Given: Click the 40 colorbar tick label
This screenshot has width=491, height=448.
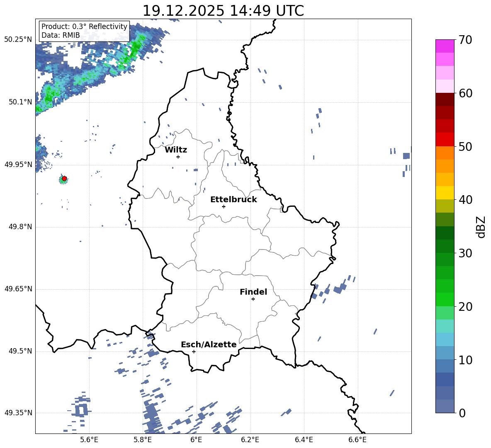Looking at the screenshot, I should [465, 200].
